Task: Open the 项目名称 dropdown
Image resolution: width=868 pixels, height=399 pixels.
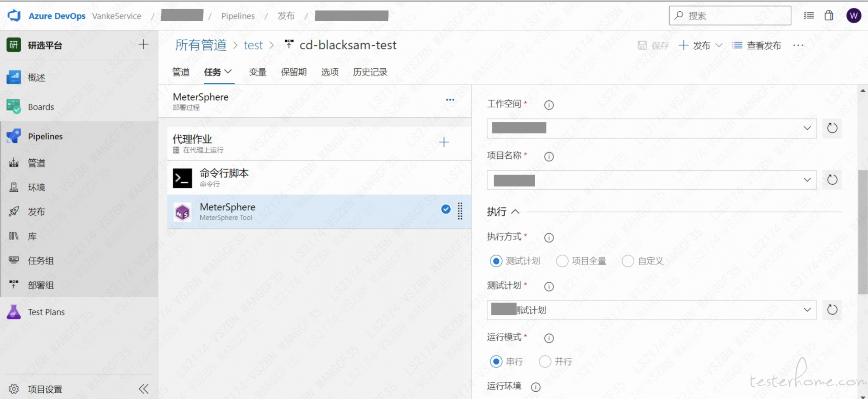Action: click(x=651, y=180)
